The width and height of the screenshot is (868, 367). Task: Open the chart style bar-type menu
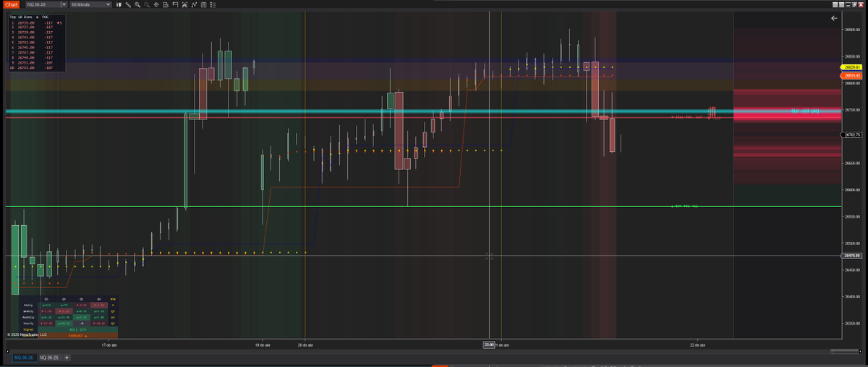[118, 4]
